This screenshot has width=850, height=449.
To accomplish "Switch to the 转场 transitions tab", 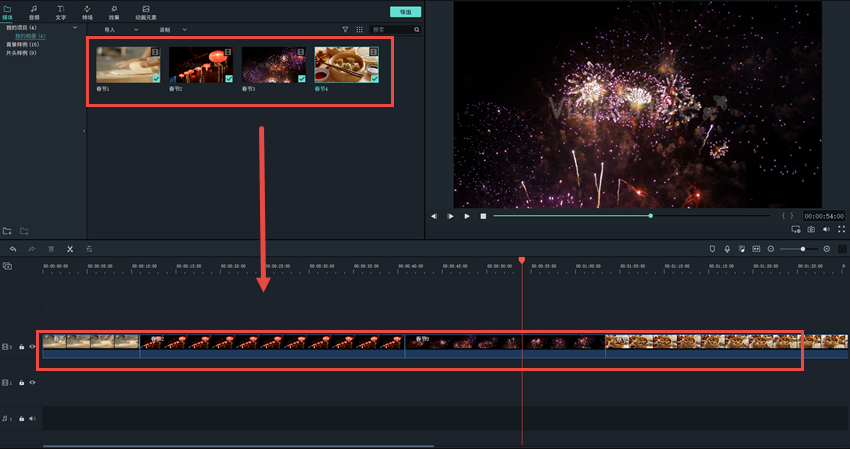I will [87, 12].
